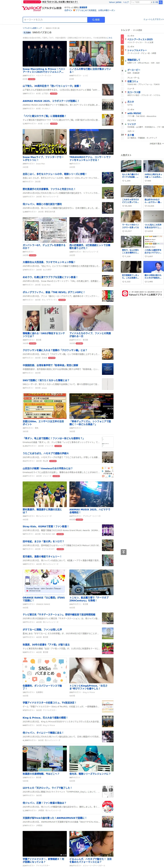Open headline King & Prince、花火大会で感動の瞬間
This screenshot has height=868, width=164.
[x=45, y=718]
